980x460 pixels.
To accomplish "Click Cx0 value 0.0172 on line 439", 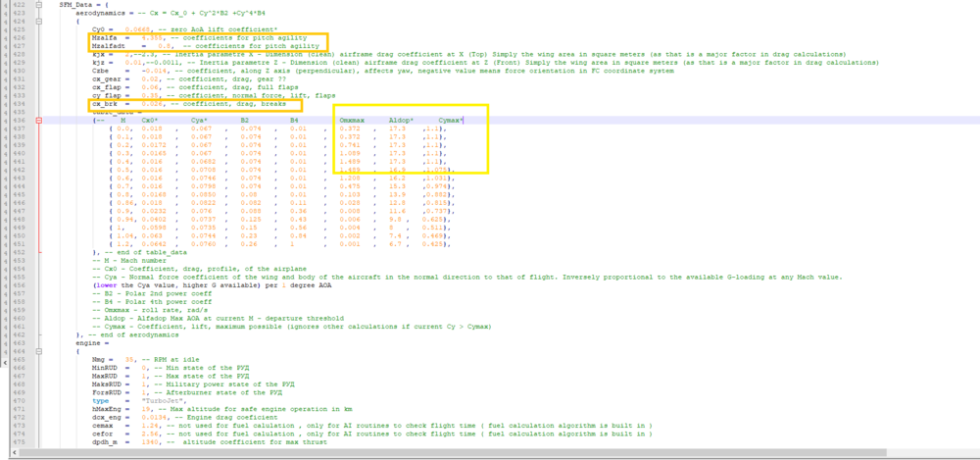I will click(x=154, y=144).
